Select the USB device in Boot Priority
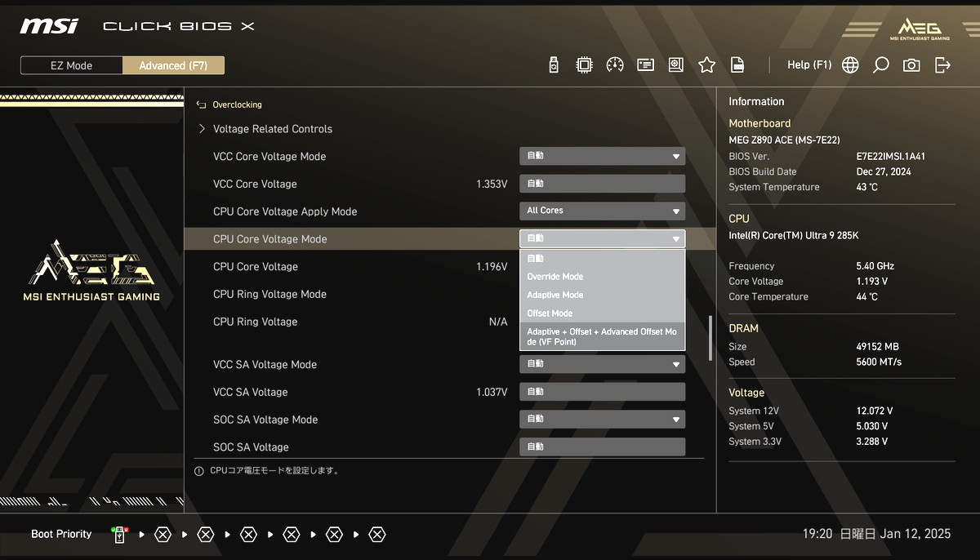The height and width of the screenshot is (560, 980). (x=119, y=535)
